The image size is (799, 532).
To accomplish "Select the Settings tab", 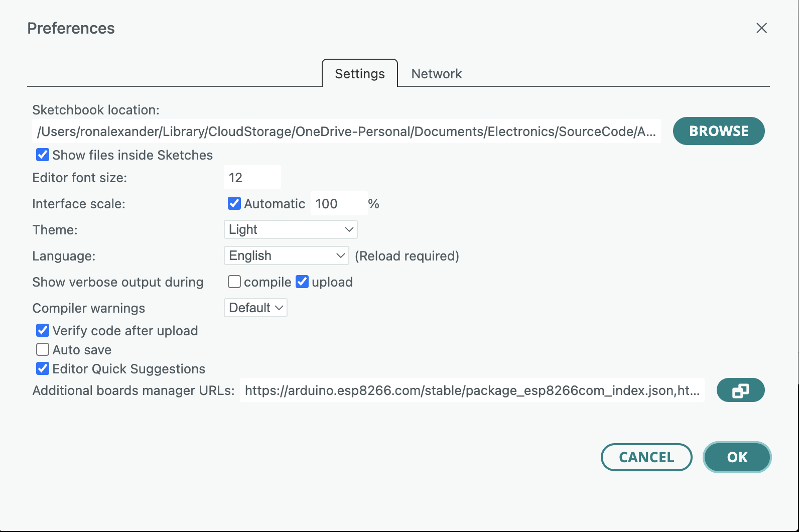I will [359, 74].
